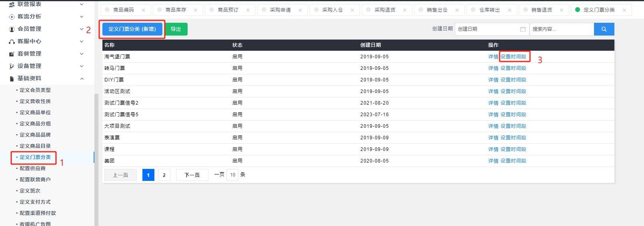644x226 pixels.
Task: Open 定义商品品牌 in sidebar
Action: tap(35, 135)
